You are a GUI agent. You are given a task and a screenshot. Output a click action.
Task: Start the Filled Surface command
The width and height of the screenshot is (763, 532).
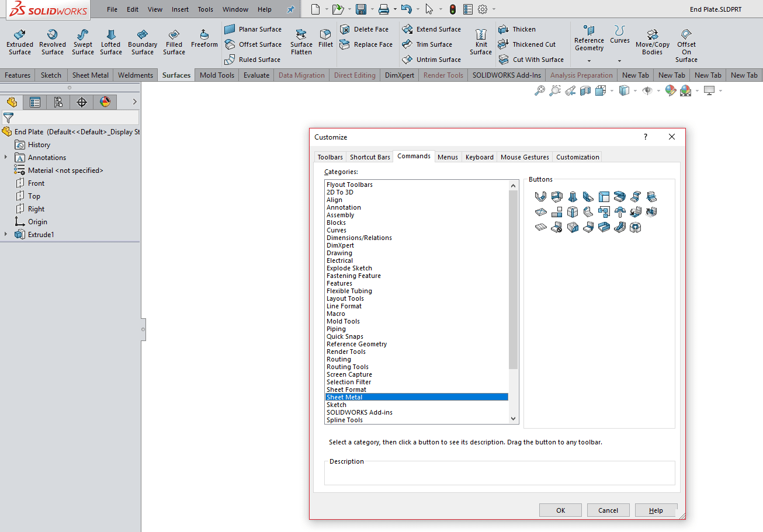pyautogui.click(x=174, y=42)
